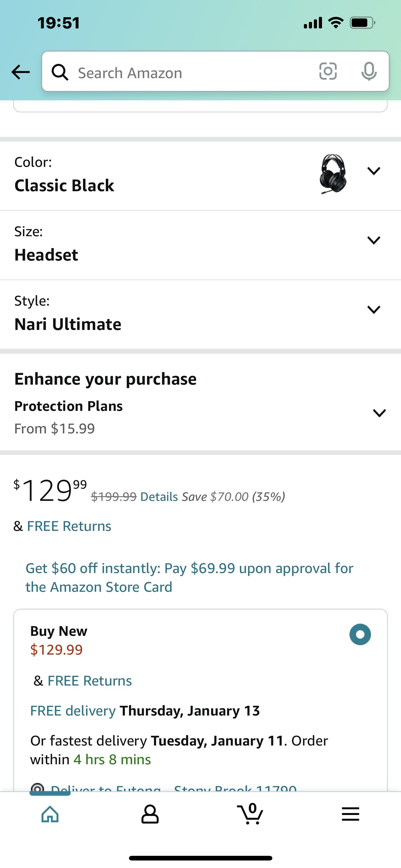Tap the Classic Black headset thumbnail
401x868 pixels.
coord(333,174)
